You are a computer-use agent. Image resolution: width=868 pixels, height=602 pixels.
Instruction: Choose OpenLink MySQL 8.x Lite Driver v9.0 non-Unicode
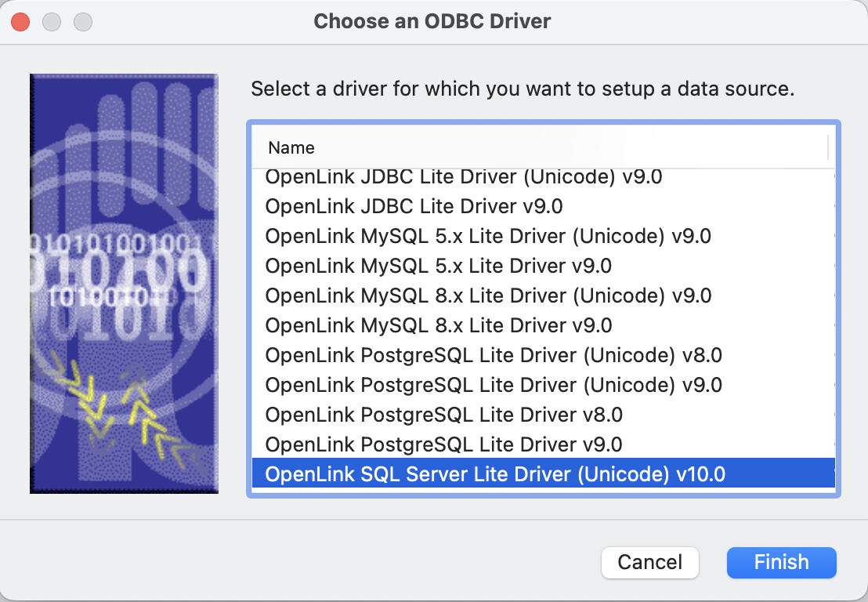[438, 326]
